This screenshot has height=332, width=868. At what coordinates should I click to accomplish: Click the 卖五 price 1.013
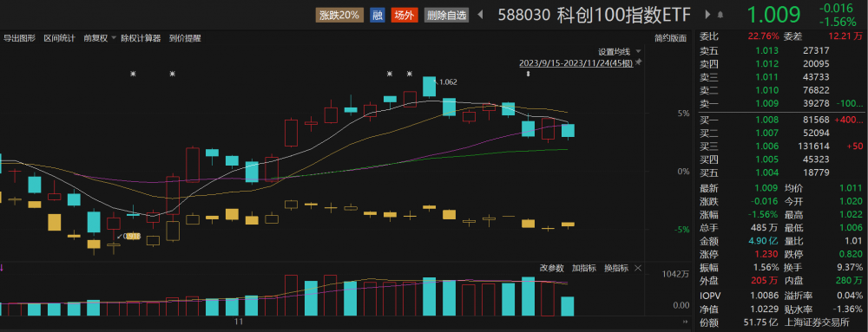(x=767, y=51)
